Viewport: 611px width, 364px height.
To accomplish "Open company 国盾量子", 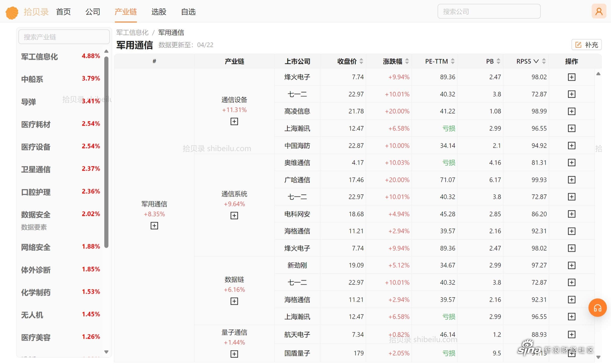I will click(x=297, y=353).
